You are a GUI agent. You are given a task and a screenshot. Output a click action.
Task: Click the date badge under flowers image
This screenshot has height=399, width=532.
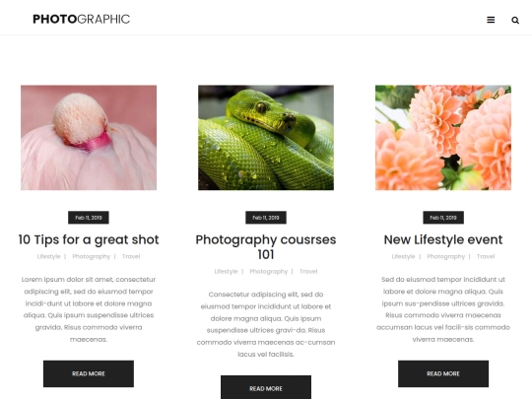tap(443, 218)
